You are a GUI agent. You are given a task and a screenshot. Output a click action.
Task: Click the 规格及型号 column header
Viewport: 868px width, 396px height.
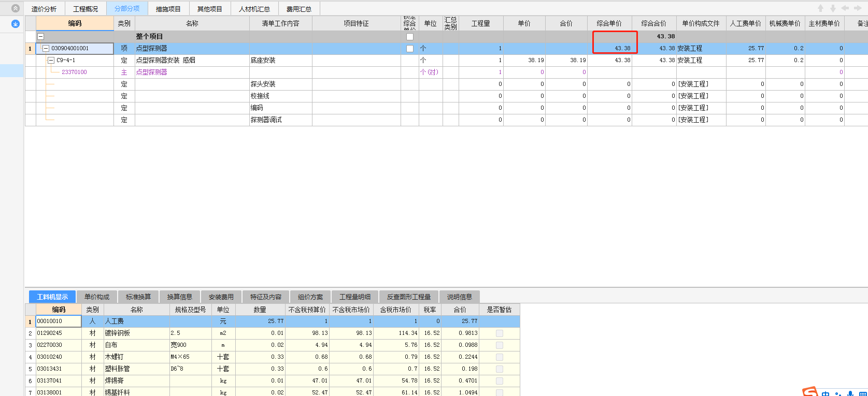pyautogui.click(x=190, y=310)
